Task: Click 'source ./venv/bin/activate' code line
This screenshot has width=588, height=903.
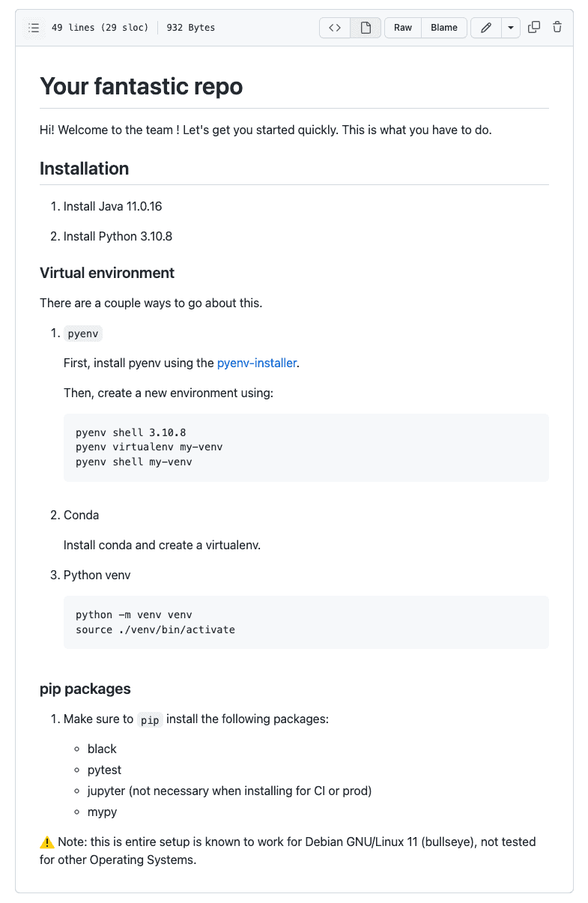Action: click(x=155, y=629)
